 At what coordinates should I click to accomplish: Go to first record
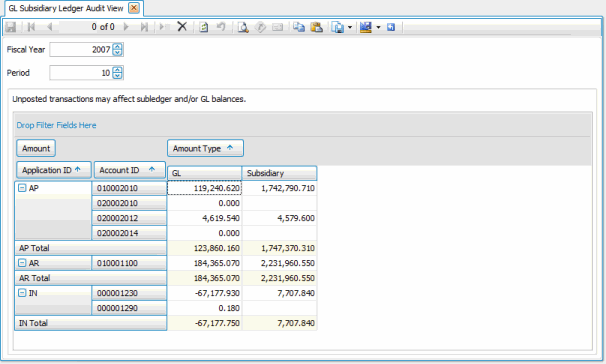coord(32,27)
